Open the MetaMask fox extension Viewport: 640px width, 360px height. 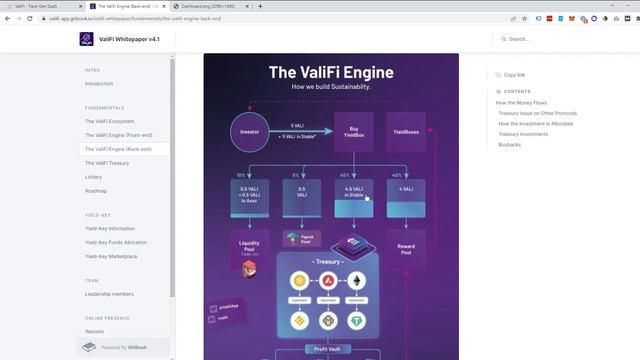pos(572,18)
